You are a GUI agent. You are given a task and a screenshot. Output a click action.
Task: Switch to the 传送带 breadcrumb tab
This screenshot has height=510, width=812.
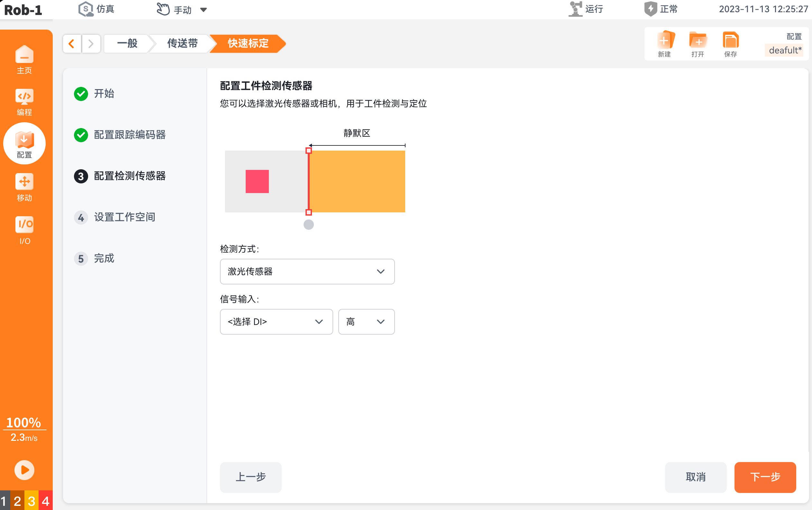point(182,43)
